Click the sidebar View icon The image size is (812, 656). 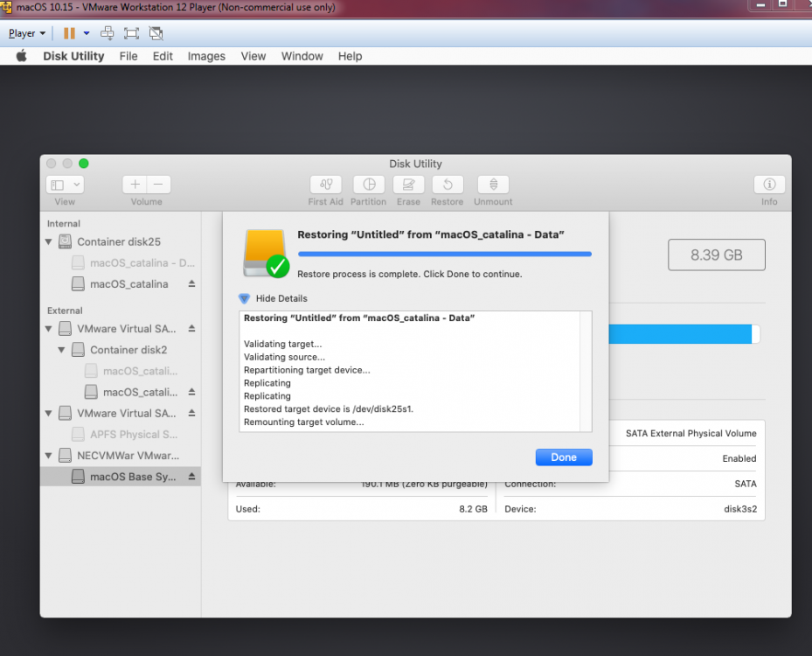(58, 185)
